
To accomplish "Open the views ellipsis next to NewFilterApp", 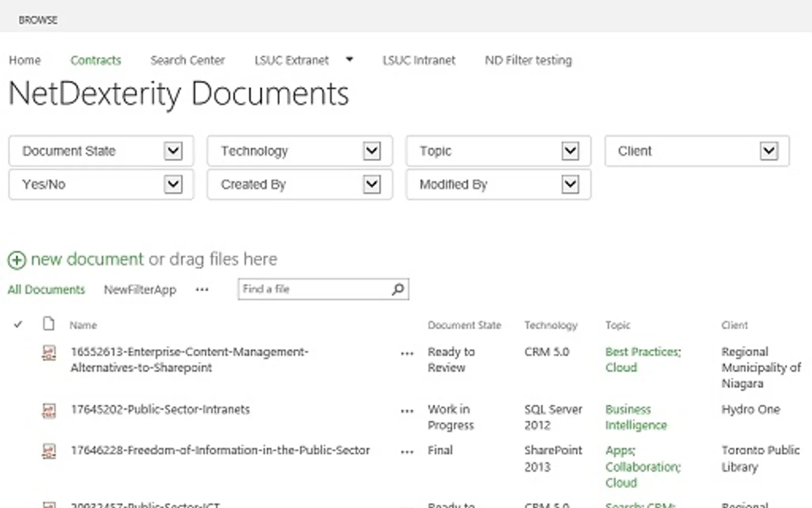I will click(202, 290).
